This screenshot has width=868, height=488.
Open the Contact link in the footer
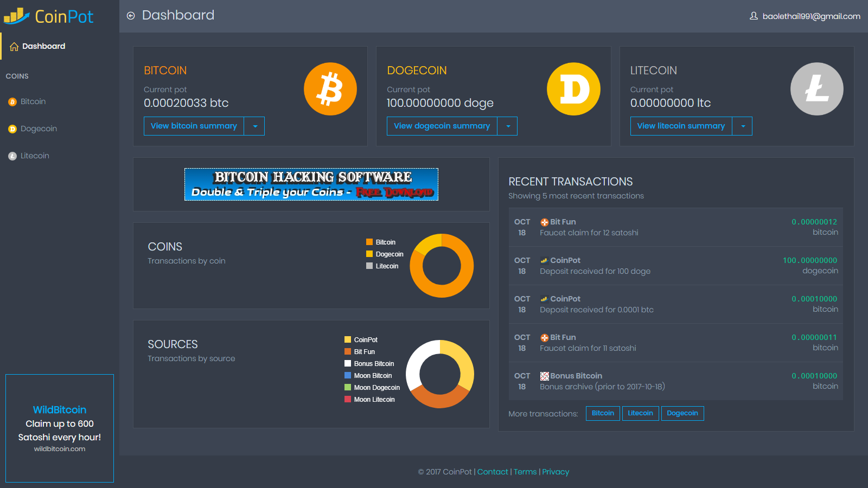tap(493, 472)
